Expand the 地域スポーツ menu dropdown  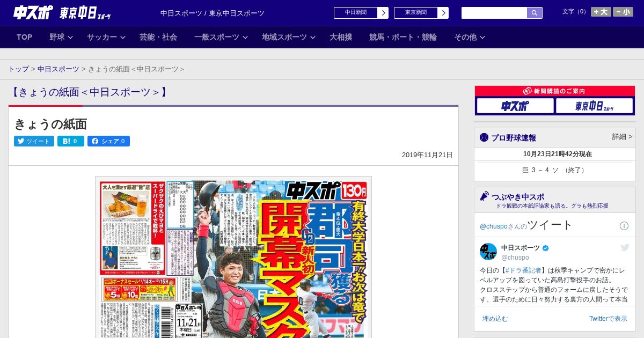pos(288,37)
